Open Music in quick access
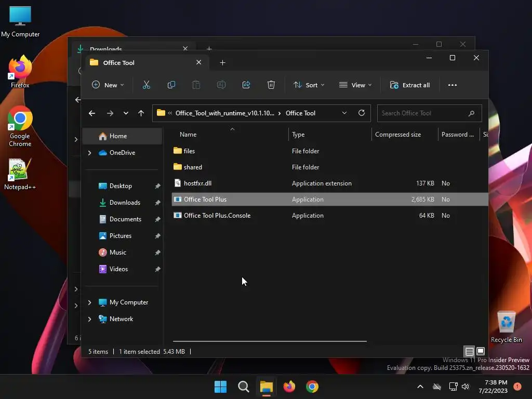532x399 pixels. [123, 252]
